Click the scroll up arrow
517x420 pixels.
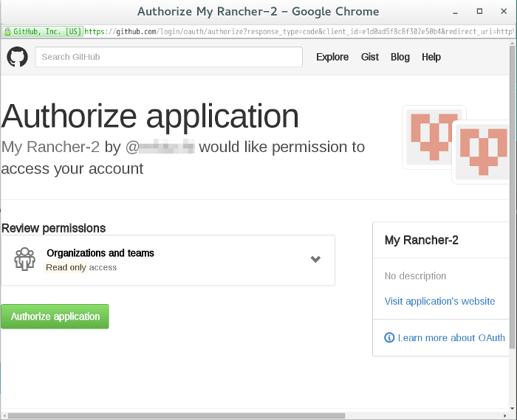[512, 43]
